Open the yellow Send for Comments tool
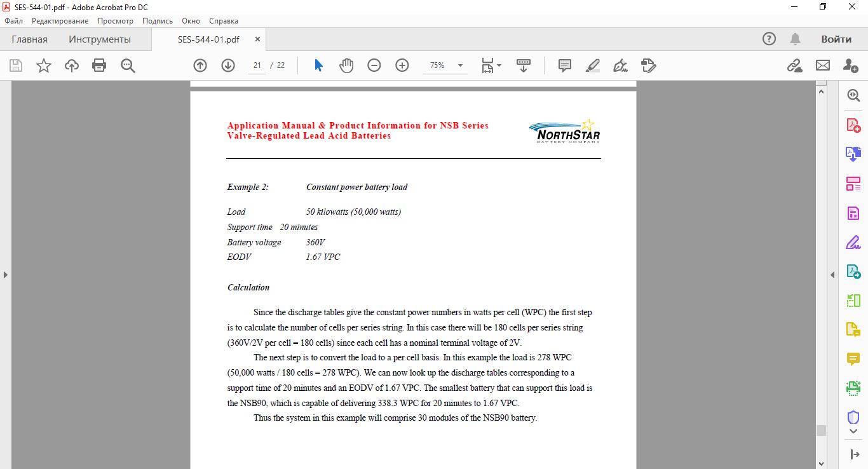 point(853,330)
